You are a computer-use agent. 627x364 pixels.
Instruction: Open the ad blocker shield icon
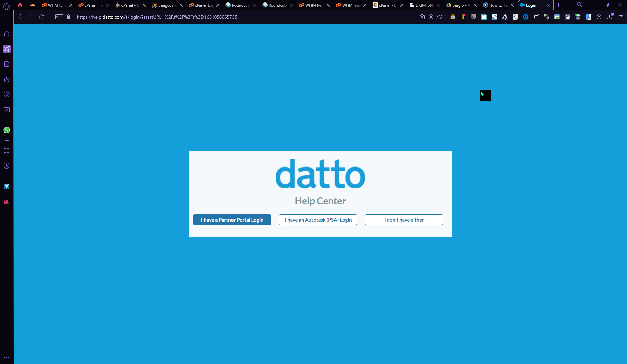pos(431,17)
